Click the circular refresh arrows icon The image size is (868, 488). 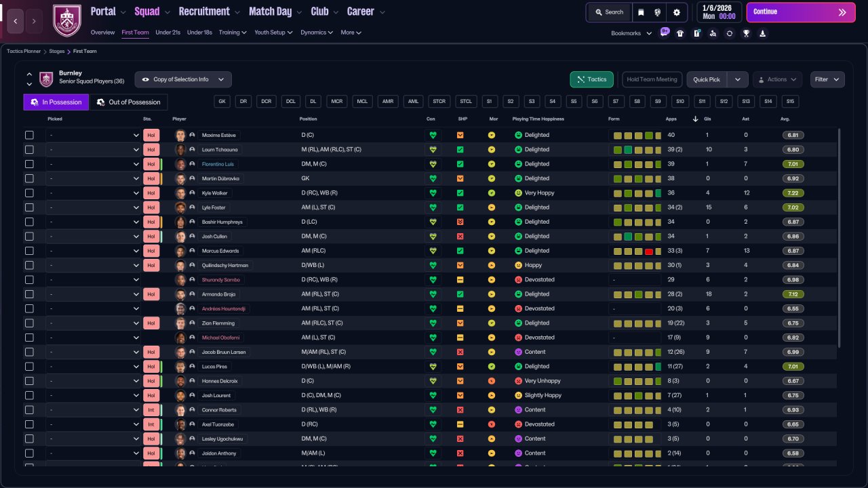(730, 33)
